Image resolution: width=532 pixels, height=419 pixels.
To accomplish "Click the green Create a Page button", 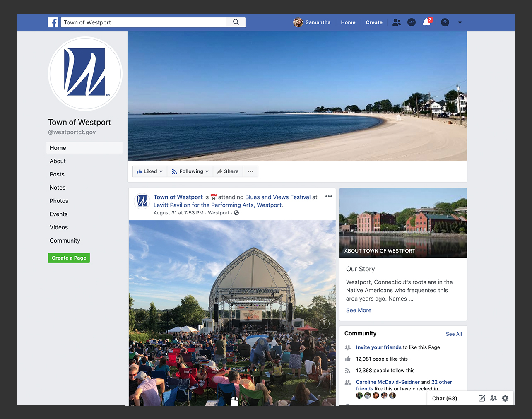I will coord(69,258).
